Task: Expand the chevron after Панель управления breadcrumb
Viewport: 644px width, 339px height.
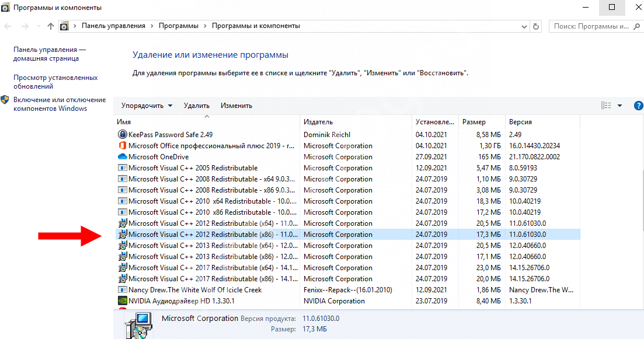Action: coord(152,26)
